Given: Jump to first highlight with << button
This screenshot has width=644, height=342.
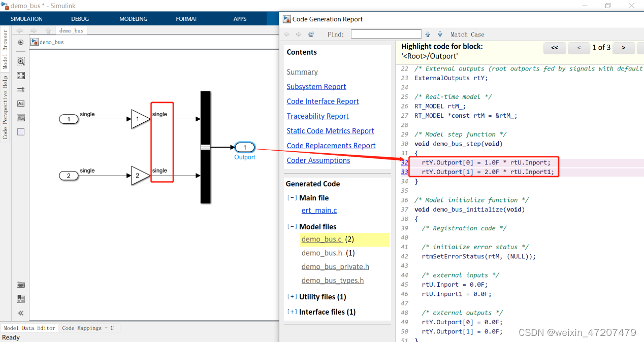Looking at the screenshot, I should (555, 48).
